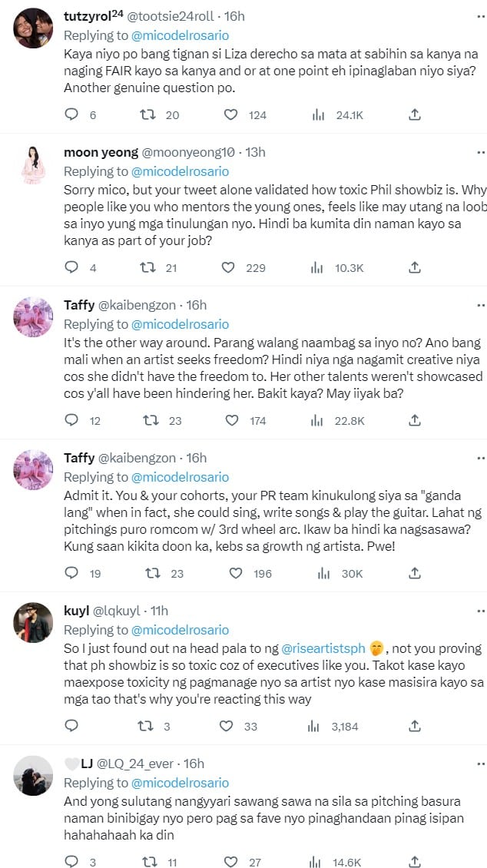487x868 pixels.
Task: Like kuyl's tweet about riseartistsph
Action: tap(227, 725)
